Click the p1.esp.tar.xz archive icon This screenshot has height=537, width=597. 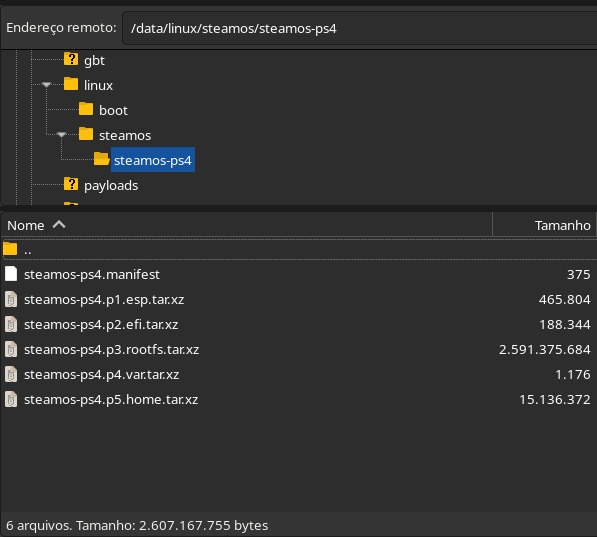click(11, 299)
